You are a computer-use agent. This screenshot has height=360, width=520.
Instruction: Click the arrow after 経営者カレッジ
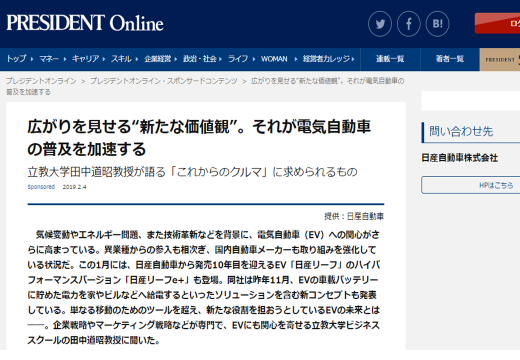353,59
